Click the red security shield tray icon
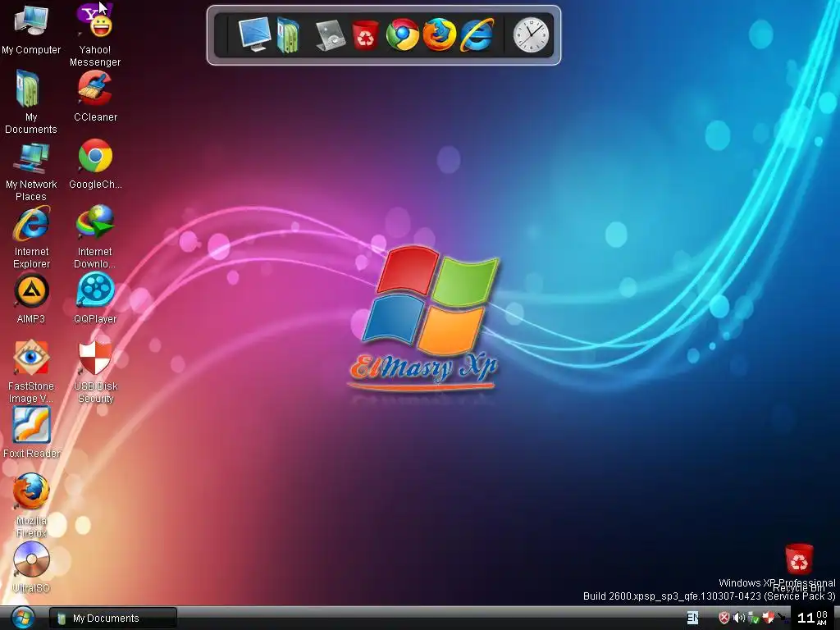The width and height of the screenshot is (840, 630). point(724,619)
